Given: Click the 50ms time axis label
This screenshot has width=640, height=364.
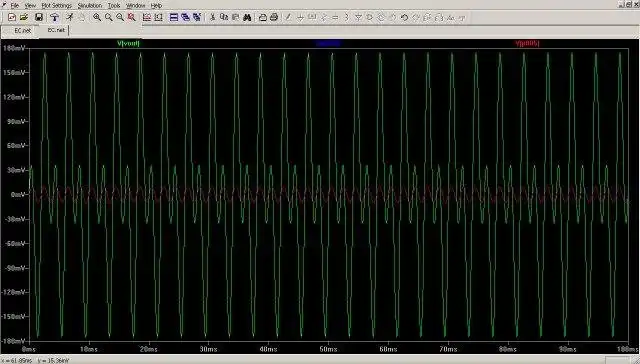Looking at the screenshot, I should coord(328,349).
